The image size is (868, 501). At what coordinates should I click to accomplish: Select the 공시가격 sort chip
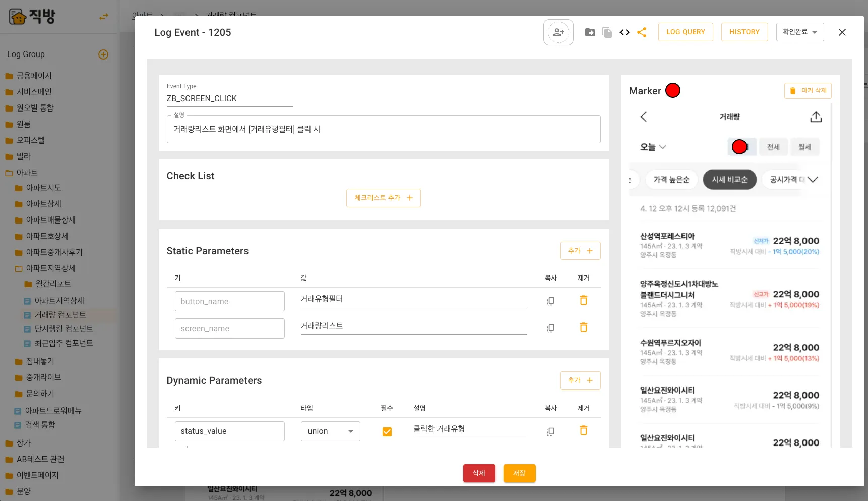[x=784, y=180]
